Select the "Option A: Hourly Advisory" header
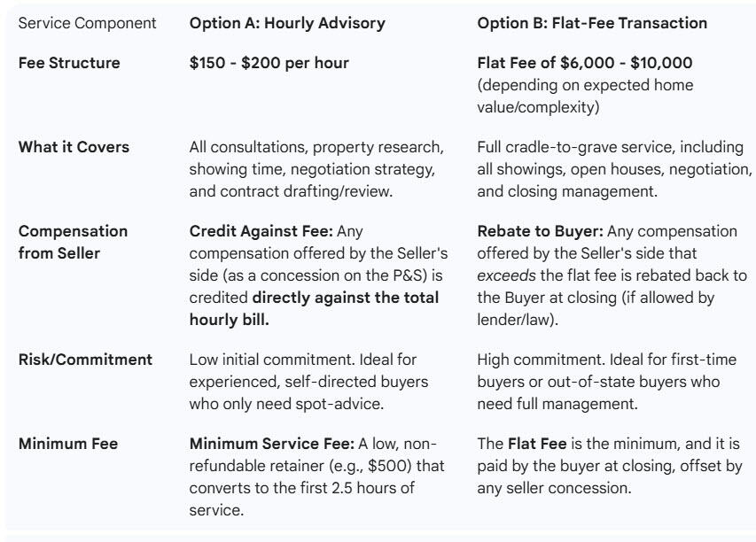 287,23
